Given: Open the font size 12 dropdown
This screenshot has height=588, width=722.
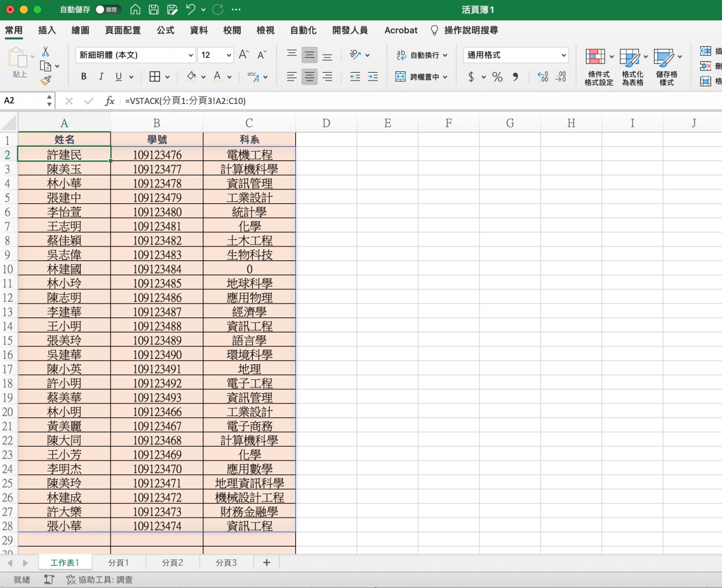Looking at the screenshot, I should 229,55.
